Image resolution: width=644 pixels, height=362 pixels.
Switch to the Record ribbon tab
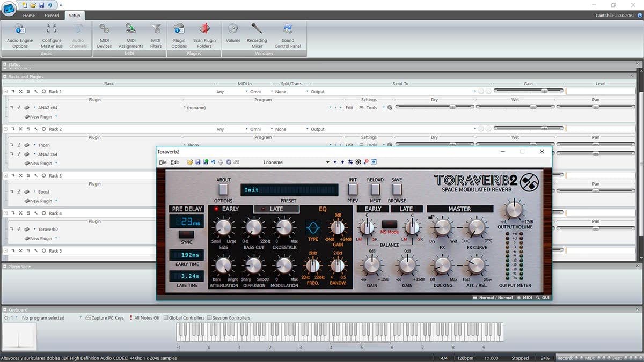pyautogui.click(x=52, y=16)
